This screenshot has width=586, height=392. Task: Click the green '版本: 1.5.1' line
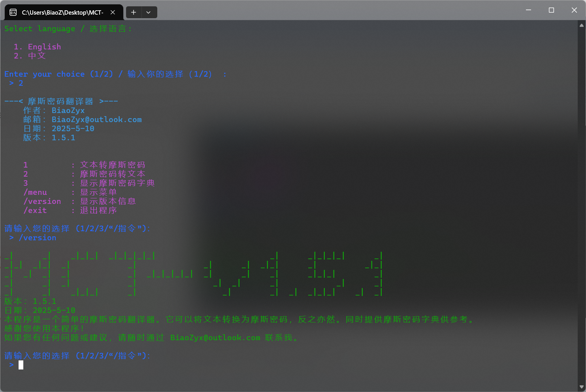pos(30,301)
